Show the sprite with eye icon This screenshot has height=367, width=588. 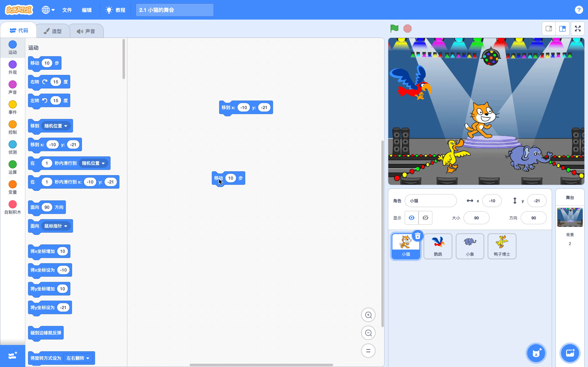pyautogui.click(x=411, y=218)
